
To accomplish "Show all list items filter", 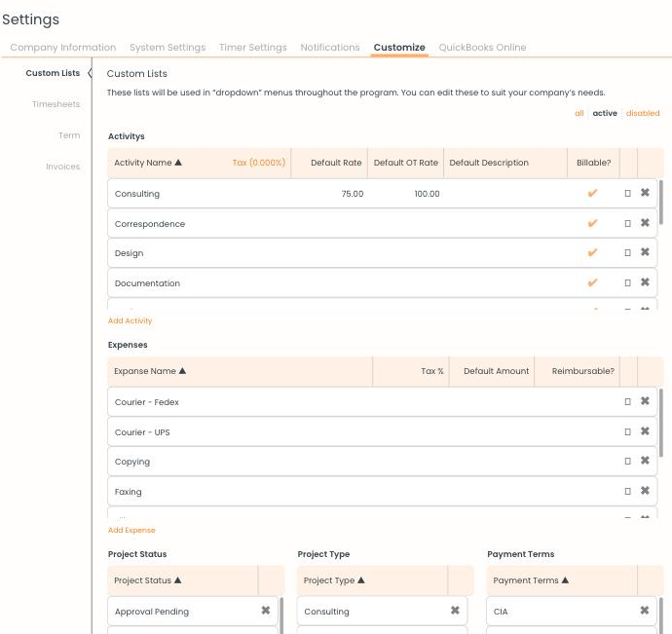I will pos(579,113).
